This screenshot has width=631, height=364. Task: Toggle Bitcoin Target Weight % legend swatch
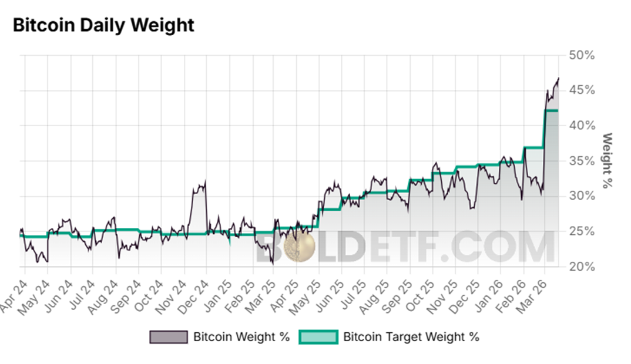[318, 337]
